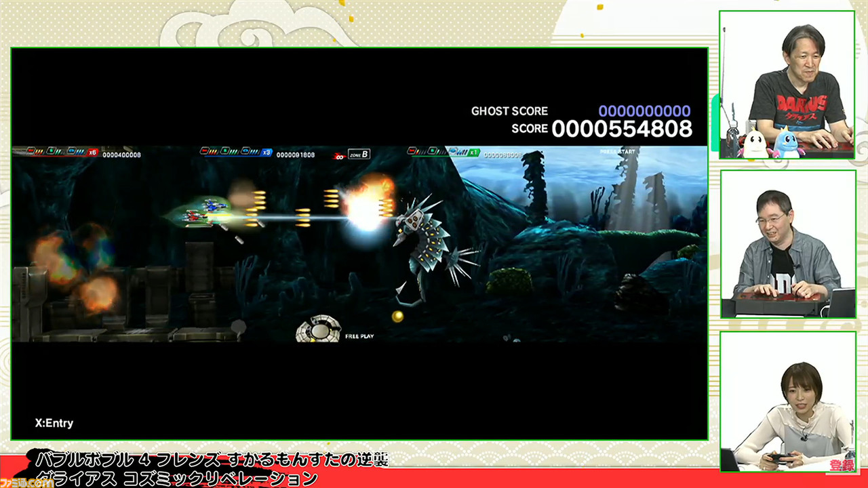
Task: Click the ghost score value 0000000000
Action: pos(644,111)
